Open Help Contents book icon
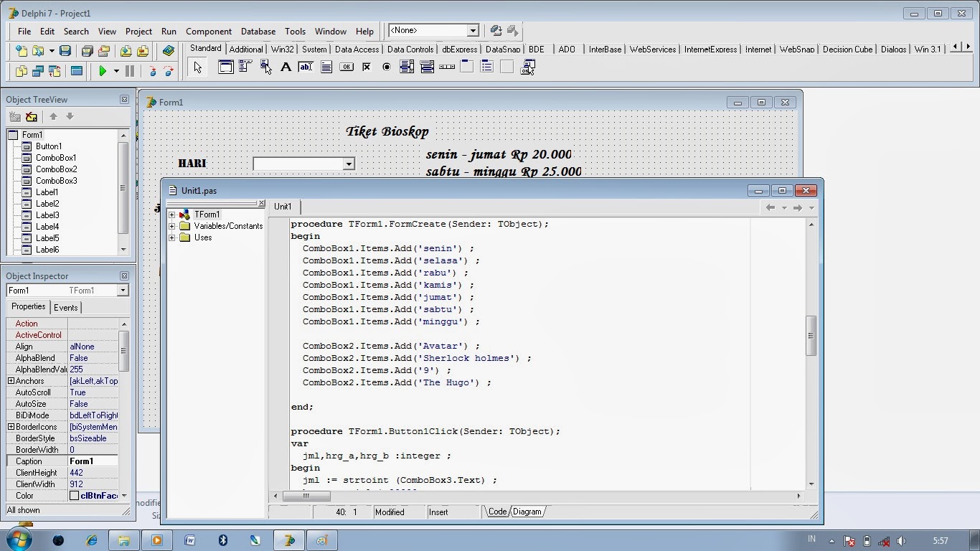Viewport: 980px width, 551px height. (169, 51)
